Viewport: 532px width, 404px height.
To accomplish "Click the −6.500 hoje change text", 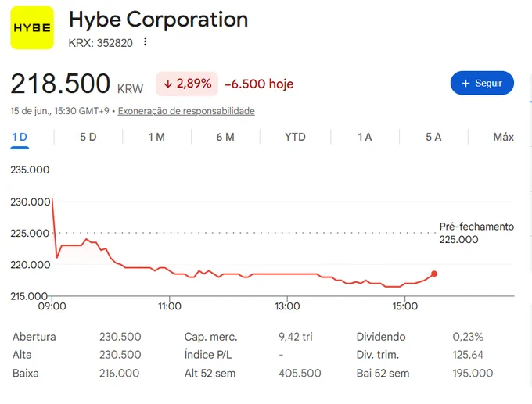I will [259, 84].
